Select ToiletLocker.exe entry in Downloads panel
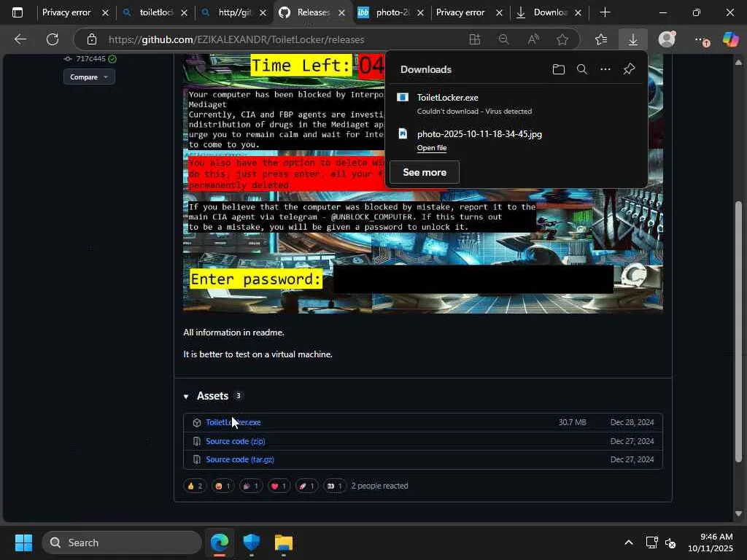The image size is (747, 560). pyautogui.click(x=516, y=104)
